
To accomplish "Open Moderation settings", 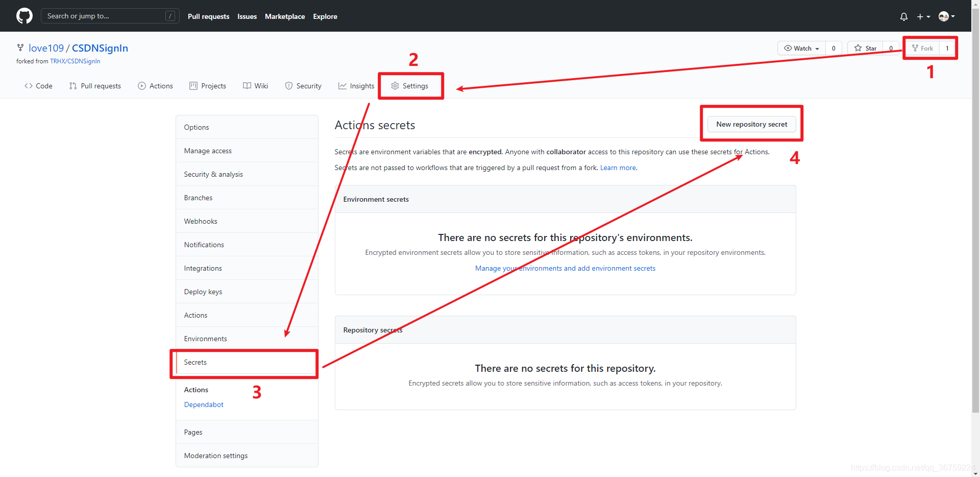I will (247, 456).
